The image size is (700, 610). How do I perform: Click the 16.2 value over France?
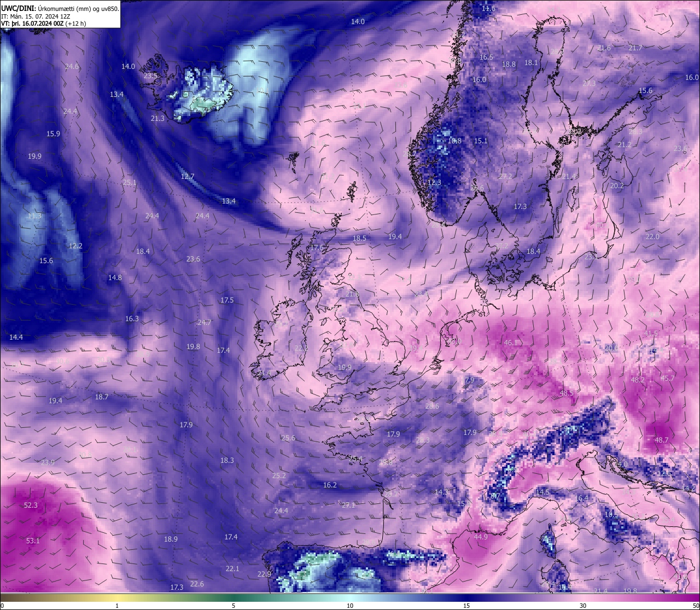pyautogui.click(x=330, y=485)
